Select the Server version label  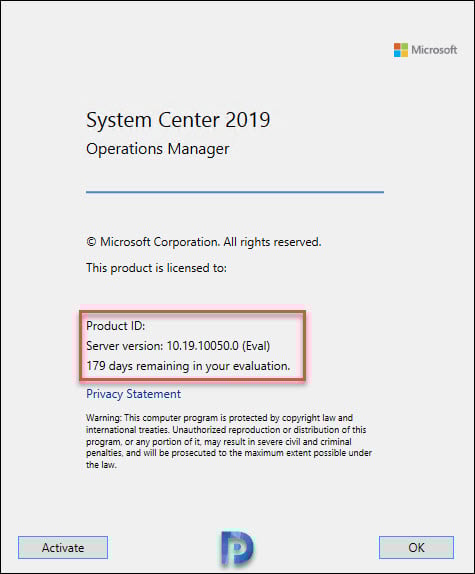[124, 346]
